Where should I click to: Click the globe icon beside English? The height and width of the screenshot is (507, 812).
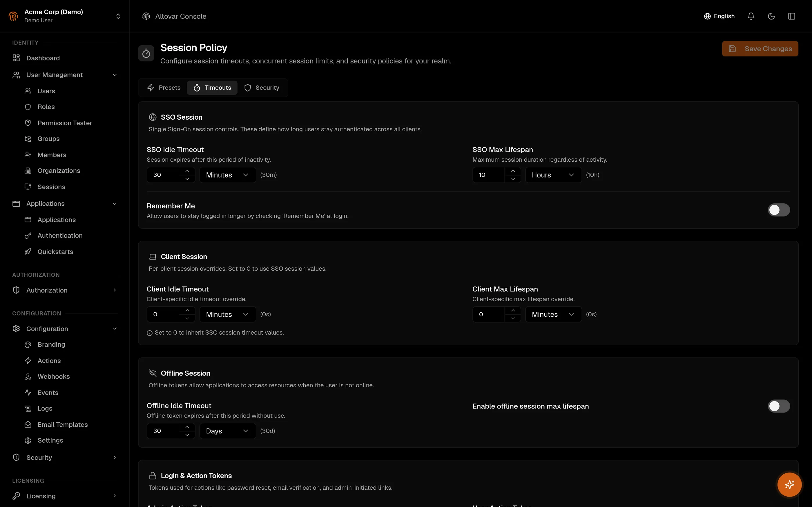707,16
